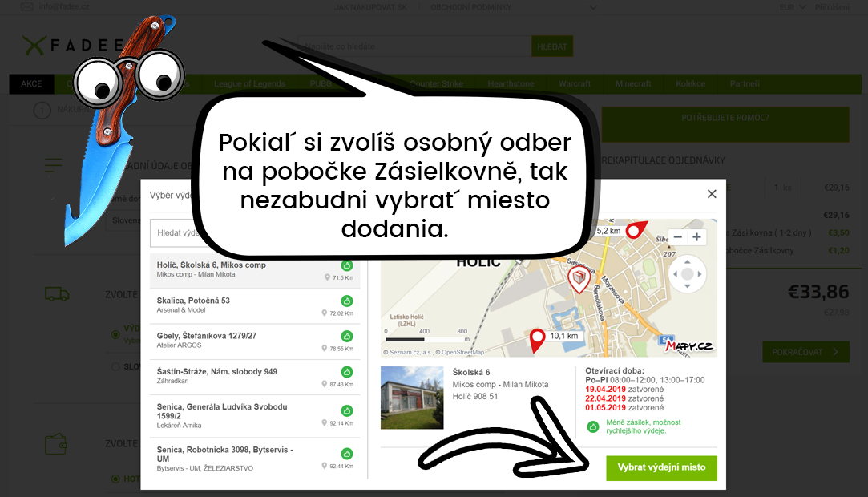The height and width of the screenshot is (497, 868).
Task: Select the radio button beside the 'VÝD' delivery option
Action: 115,334
